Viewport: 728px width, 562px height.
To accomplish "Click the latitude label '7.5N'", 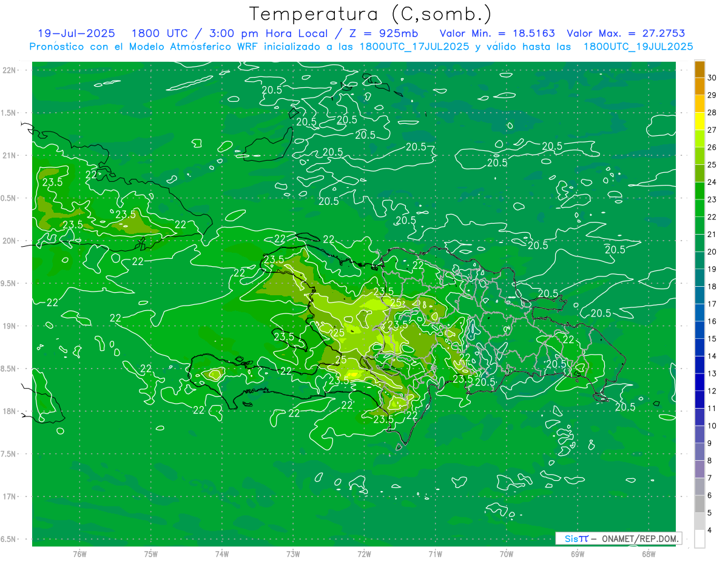I will click(9, 454).
